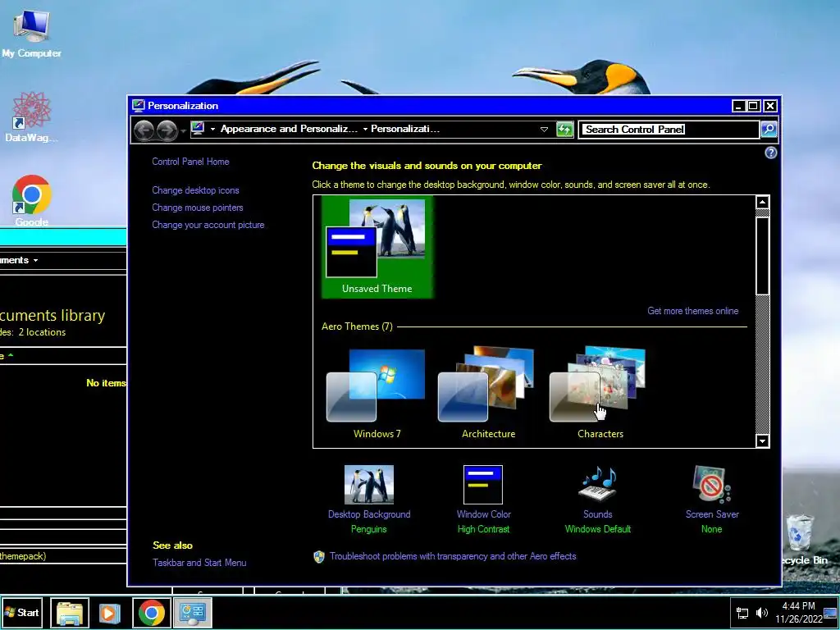Click the shield icon beside Troubleshoot
This screenshot has width=840, height=630.
coord(319,557)
